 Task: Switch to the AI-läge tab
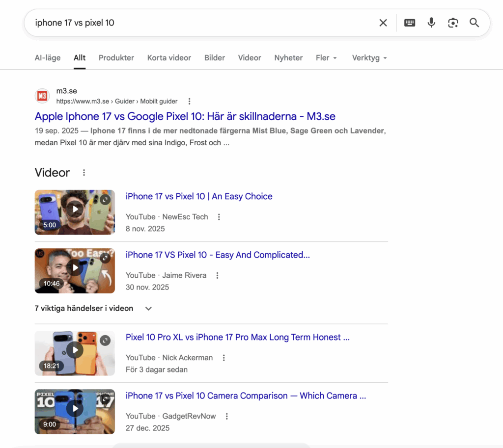point(48,58)
